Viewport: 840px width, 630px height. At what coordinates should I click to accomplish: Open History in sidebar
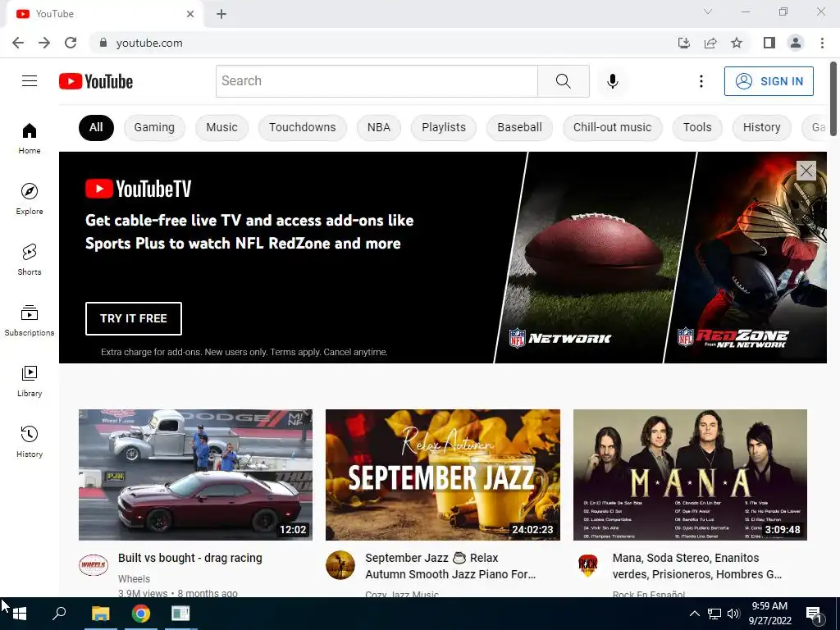(x=30, y=441)
